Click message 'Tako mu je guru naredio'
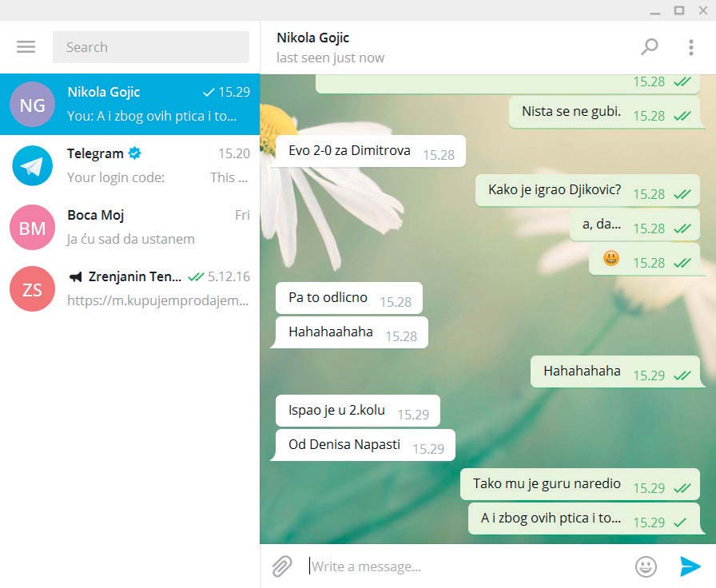716x588 pixels. [x=580, y=484]
